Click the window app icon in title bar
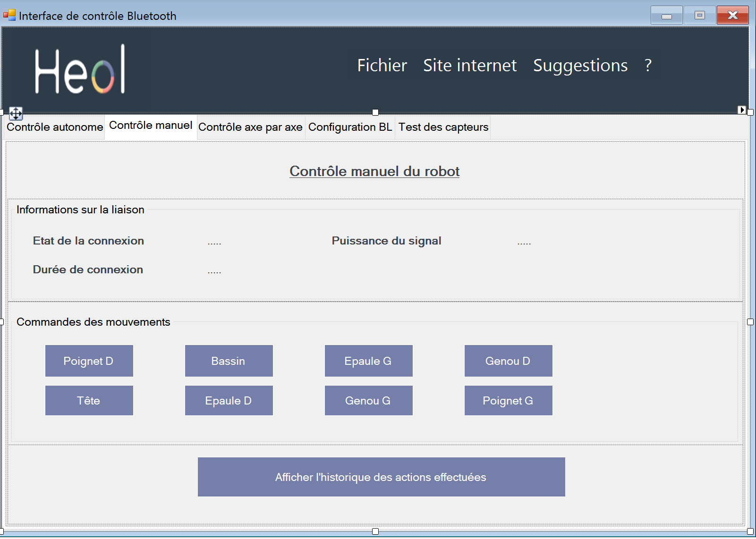 pos(9,15)
